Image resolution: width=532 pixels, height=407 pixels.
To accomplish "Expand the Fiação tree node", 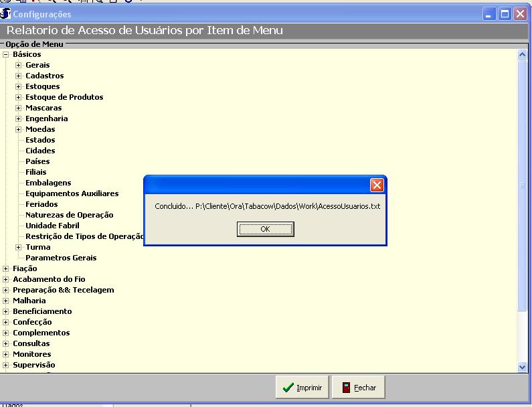I will pos(6,268).
